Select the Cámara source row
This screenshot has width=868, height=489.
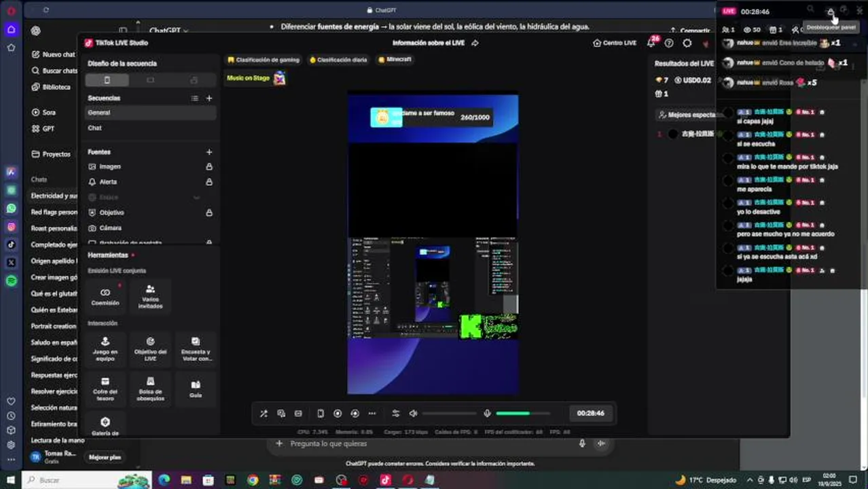151,228
